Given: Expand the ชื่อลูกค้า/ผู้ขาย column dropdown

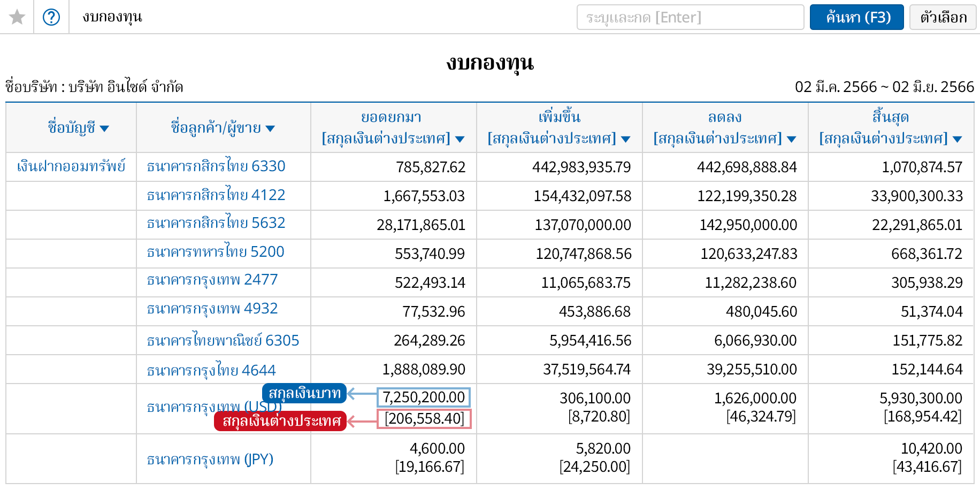Looking at the screenshot, I should (x=270, y=128).
